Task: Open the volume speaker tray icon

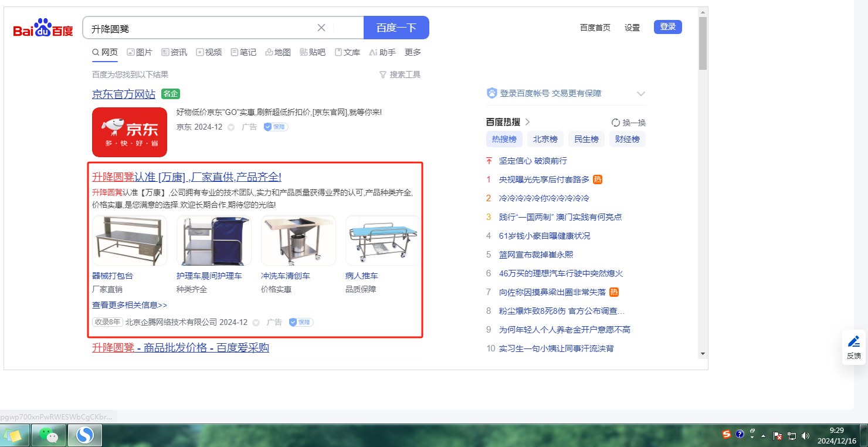Action: point(805,436)
